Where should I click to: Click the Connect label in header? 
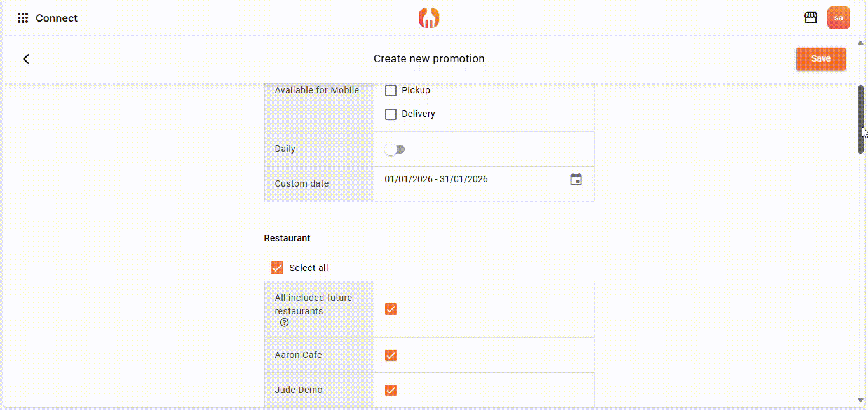[57, 18]
